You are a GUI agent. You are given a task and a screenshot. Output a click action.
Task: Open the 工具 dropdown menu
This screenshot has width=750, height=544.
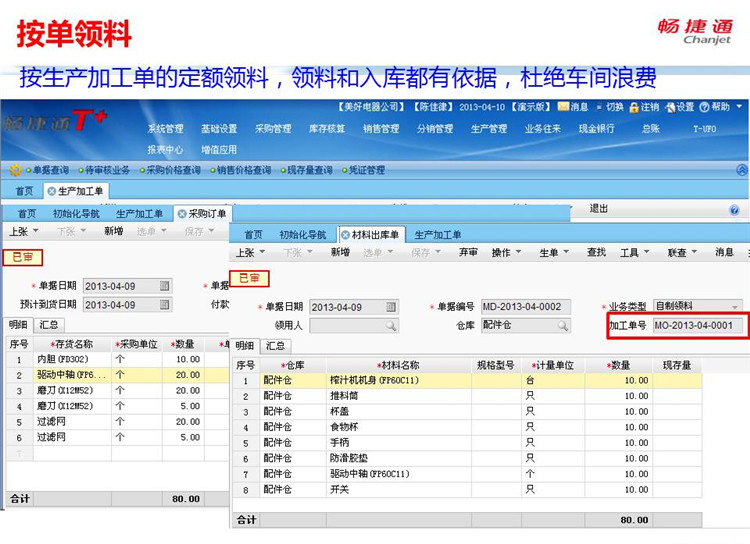pos(634,253)
